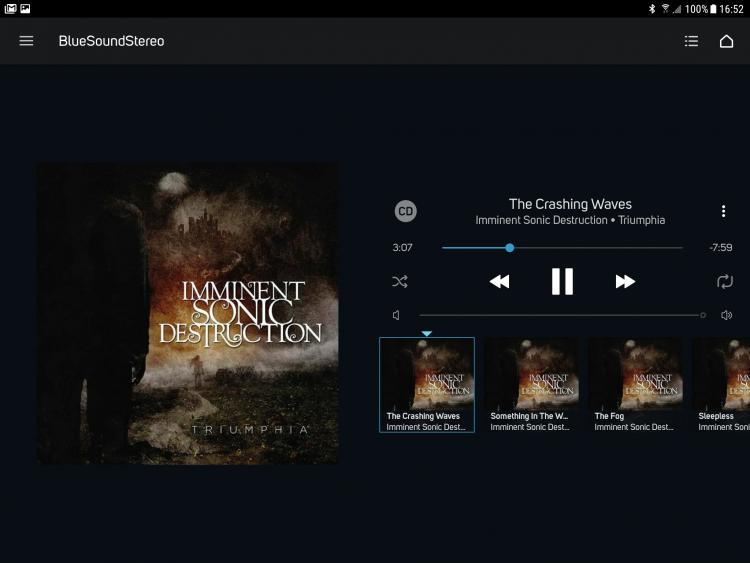
Task: Tap the CD source badge
Action: pos(406,211)
